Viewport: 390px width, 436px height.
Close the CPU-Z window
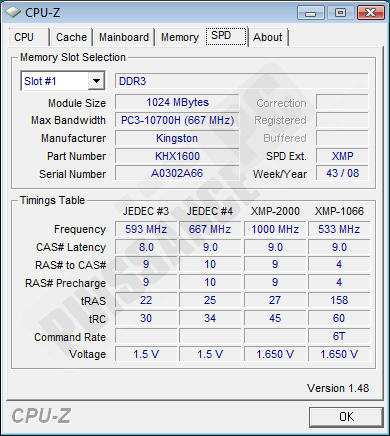click(370, 13)
